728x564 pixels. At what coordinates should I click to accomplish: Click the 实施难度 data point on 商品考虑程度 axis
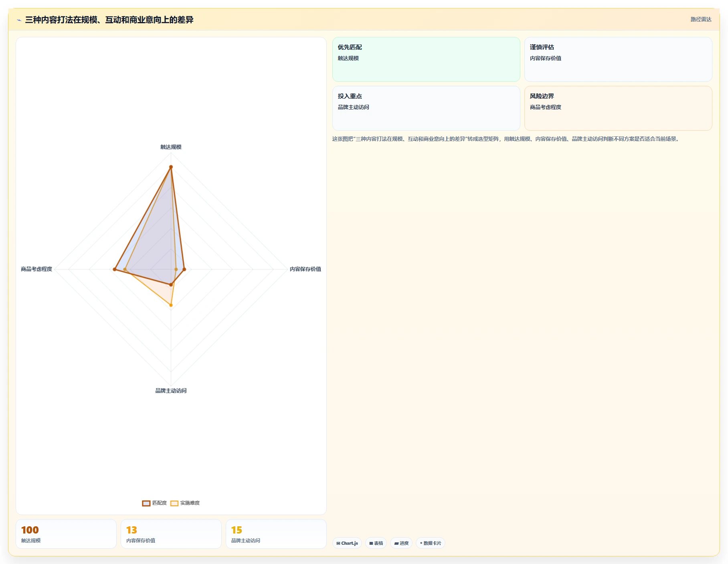pyautogui.click(x=125, y=269)
